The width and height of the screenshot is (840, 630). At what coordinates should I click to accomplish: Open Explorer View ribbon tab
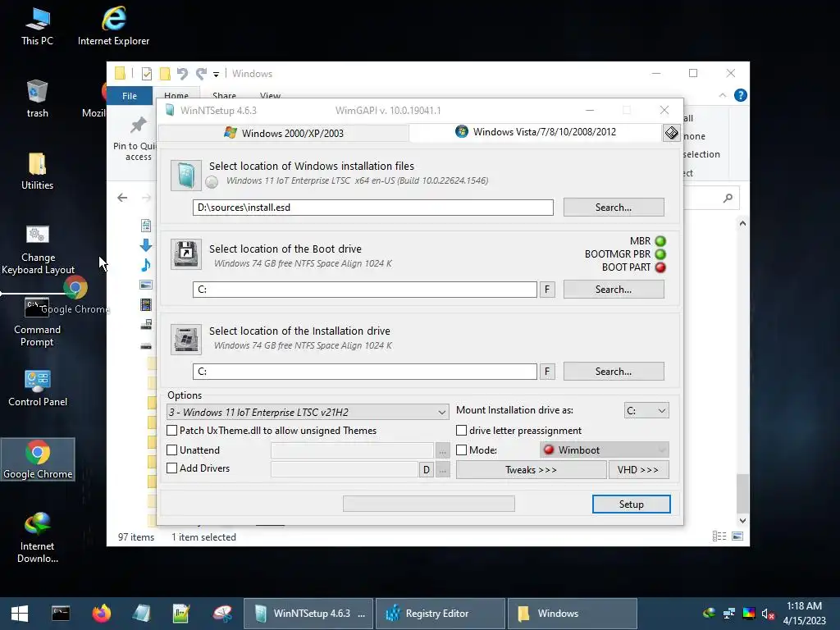(x=270, y=95)
